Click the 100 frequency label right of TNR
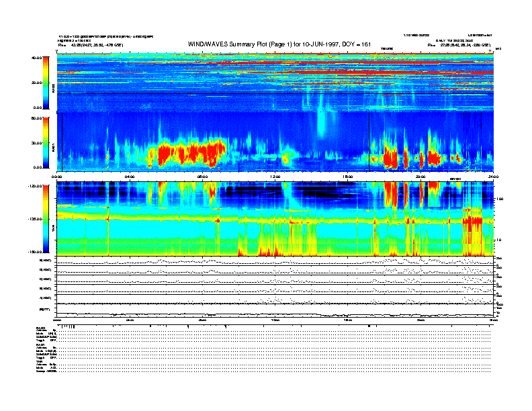Screen dimensions: 532x411 pyautogui.click(x=500, y=199)
